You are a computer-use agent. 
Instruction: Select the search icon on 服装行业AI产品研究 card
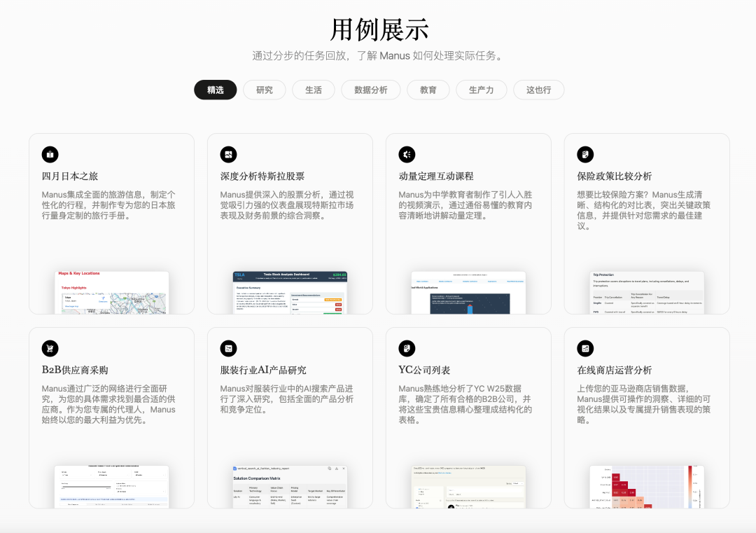click(x=228, y=348)
